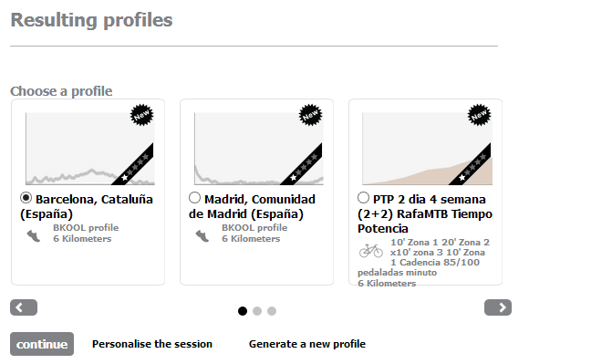Click the continue button
Viewport: 612px width, 364px height.
(x=42, y=344)
